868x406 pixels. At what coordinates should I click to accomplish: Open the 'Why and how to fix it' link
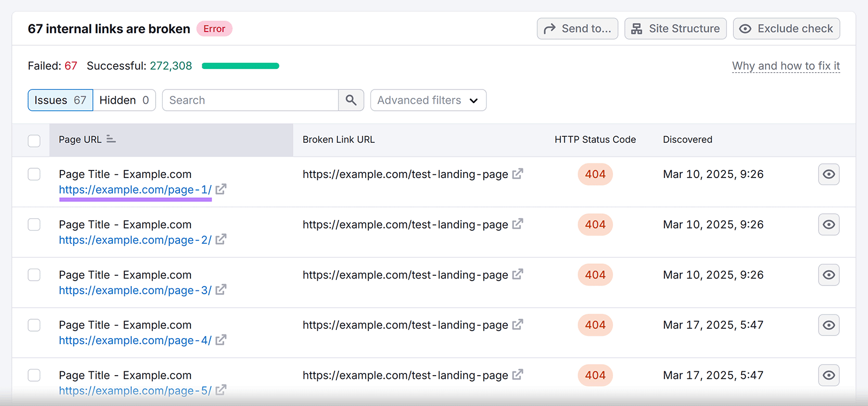pos(786,66)
